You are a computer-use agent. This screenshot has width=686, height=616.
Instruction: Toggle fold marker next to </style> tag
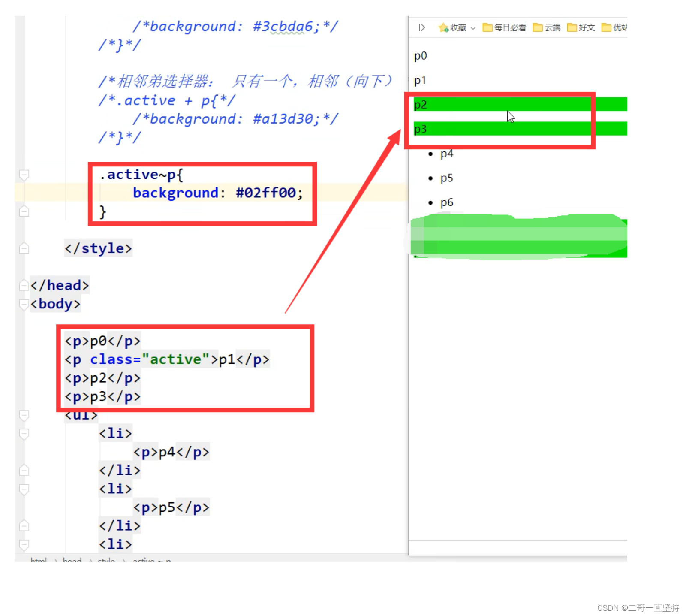(x=24, y=248)
